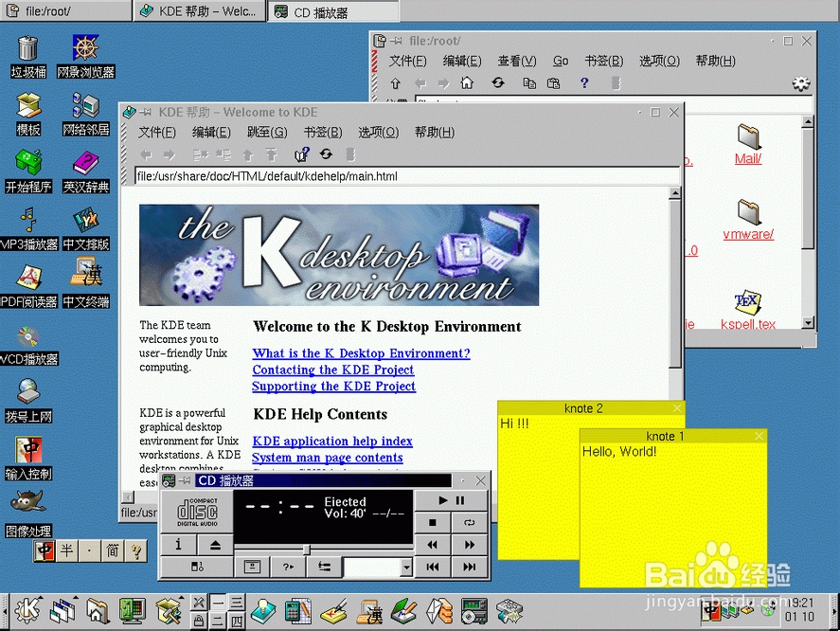Viewport: 840px width, 631px height.
Task: Follow KDE application help index link
Action: pos(332,442)
